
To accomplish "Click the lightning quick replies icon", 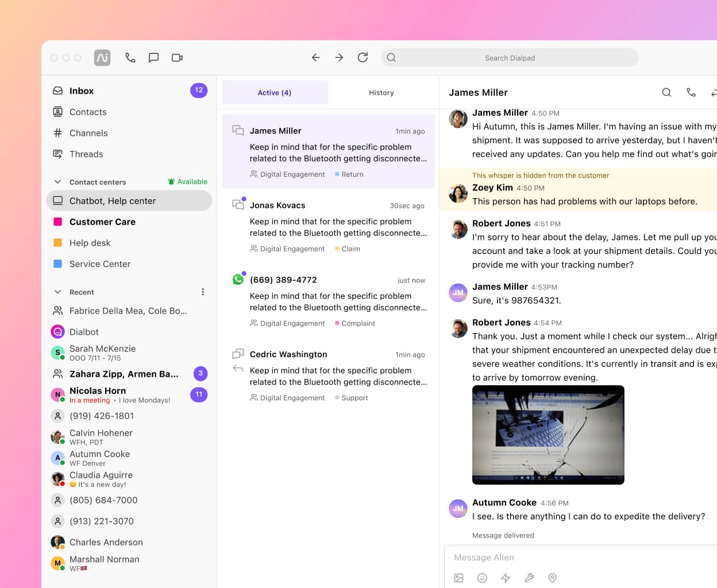I will click(506, 578).
